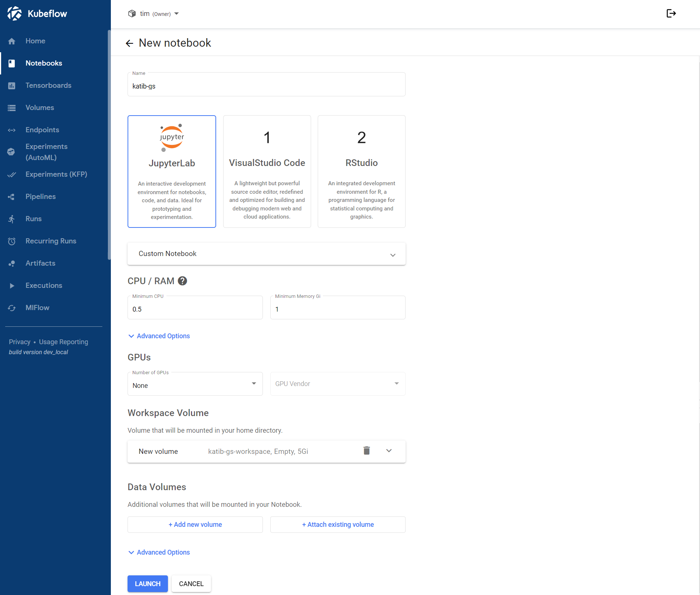Viewport: 700px width, 595px height.
Task: Open the tim (Owner) namespace dropdown
Action: pos(154,14)
